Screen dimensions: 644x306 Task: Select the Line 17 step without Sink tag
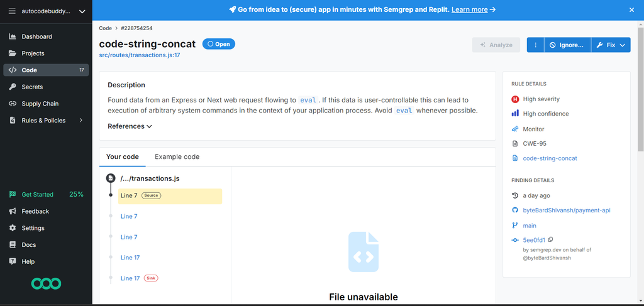[x=130, y=258]
